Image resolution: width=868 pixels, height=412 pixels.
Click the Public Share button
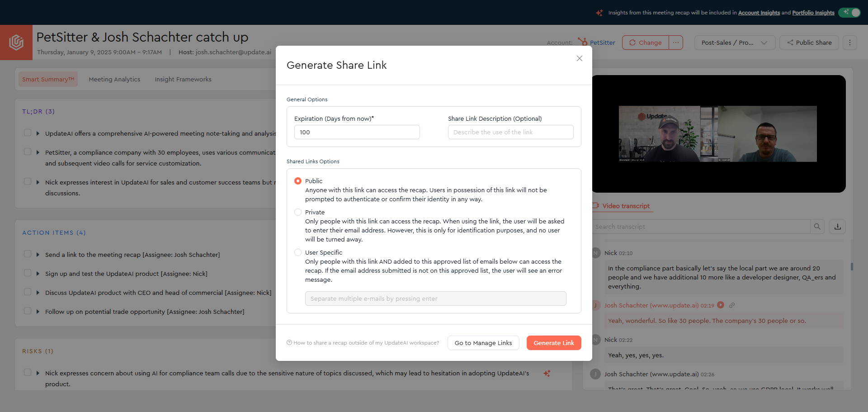pyautogui.click(x=809, y=43)
